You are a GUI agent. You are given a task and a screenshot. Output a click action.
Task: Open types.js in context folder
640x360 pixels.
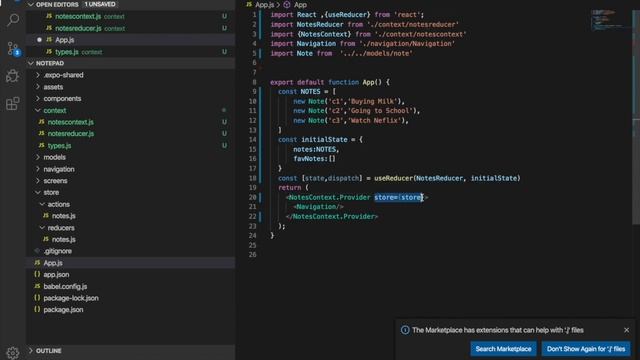131,145
